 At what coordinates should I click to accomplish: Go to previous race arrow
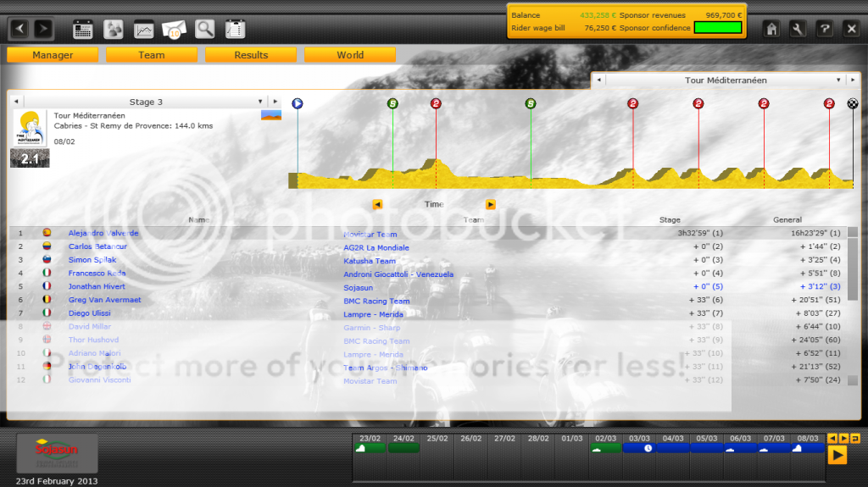point(598,80)
